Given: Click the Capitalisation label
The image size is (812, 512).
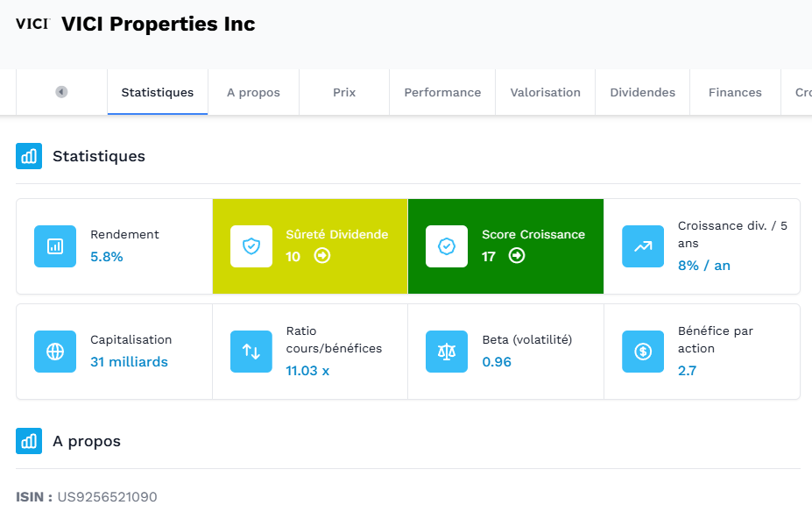Looking at the screenshot, I should pyautogui.click(x=131, y=339).
